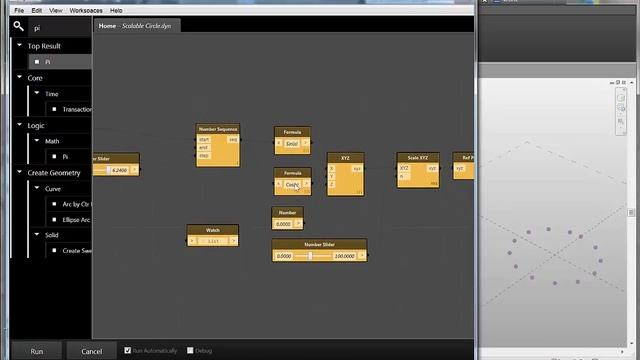
Task: Click the X input port of XYZ node
Action: pos(332,168)
